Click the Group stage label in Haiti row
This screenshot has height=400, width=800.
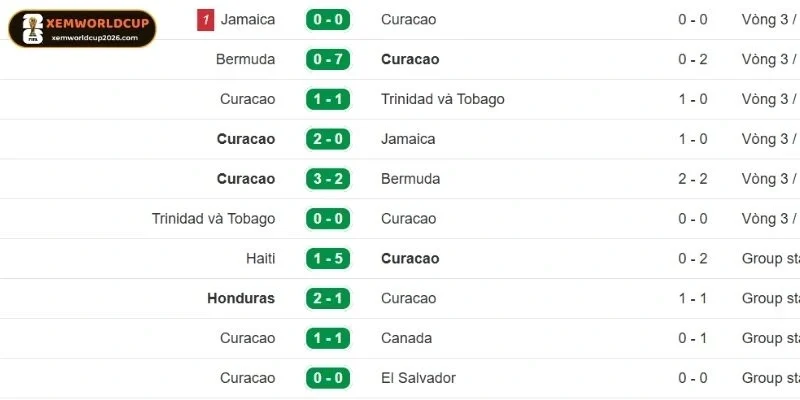(x=770, y=259)
